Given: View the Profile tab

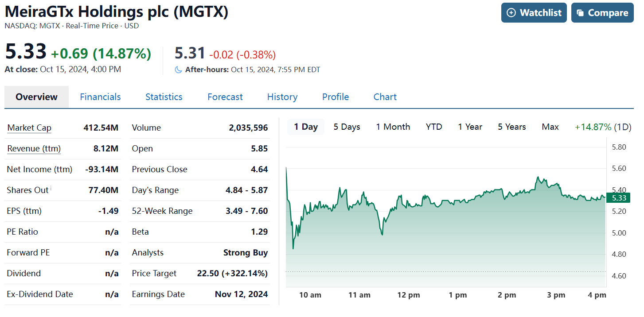Looking at the screenshot, I should tap(335, 97).
